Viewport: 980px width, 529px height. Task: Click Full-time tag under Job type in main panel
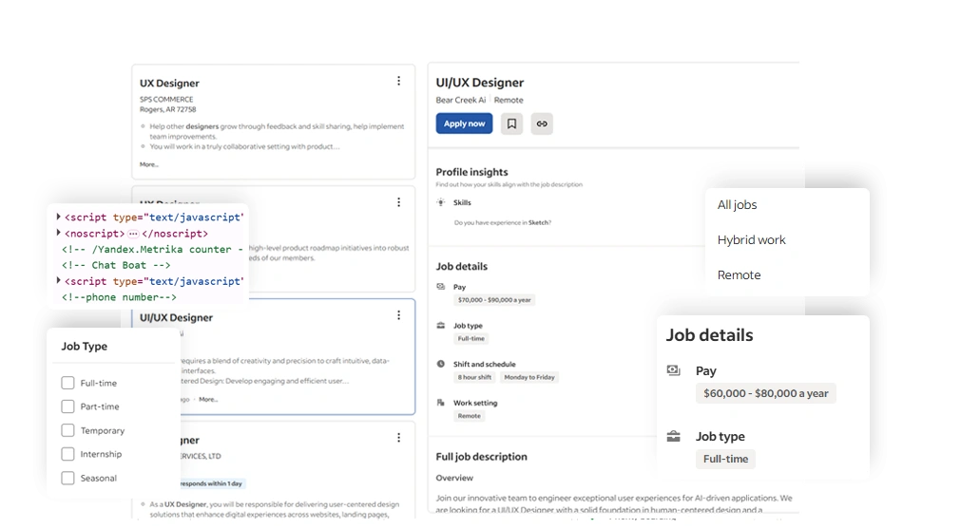471,338
